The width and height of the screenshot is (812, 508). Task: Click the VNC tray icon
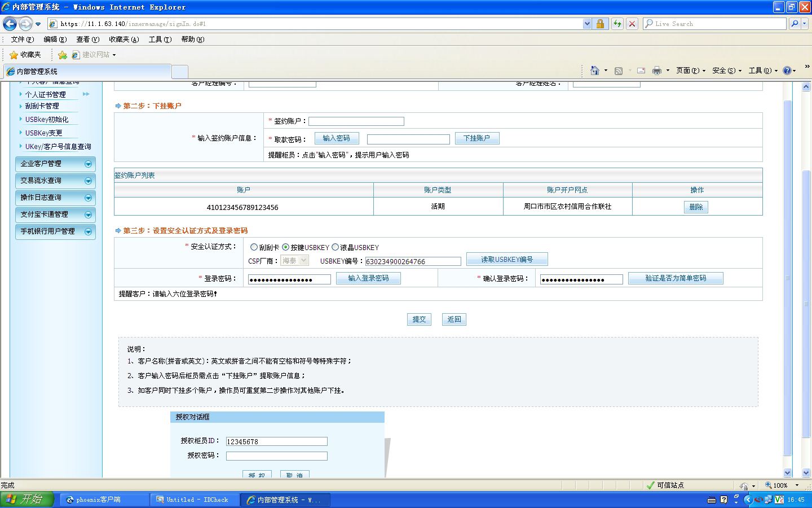pos(779,500)
